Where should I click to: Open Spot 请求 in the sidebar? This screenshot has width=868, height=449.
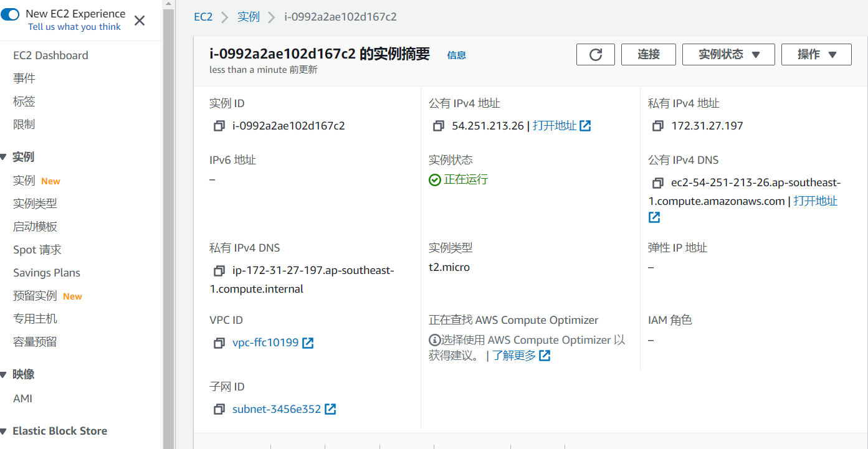pyautogui.click(x=37, y=250)
